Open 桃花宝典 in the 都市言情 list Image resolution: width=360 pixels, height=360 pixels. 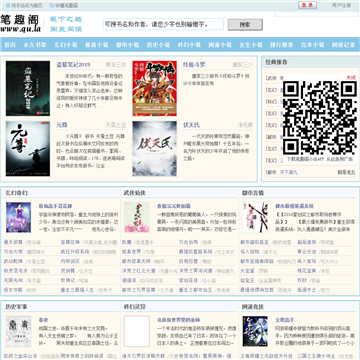tap(307, 271)
